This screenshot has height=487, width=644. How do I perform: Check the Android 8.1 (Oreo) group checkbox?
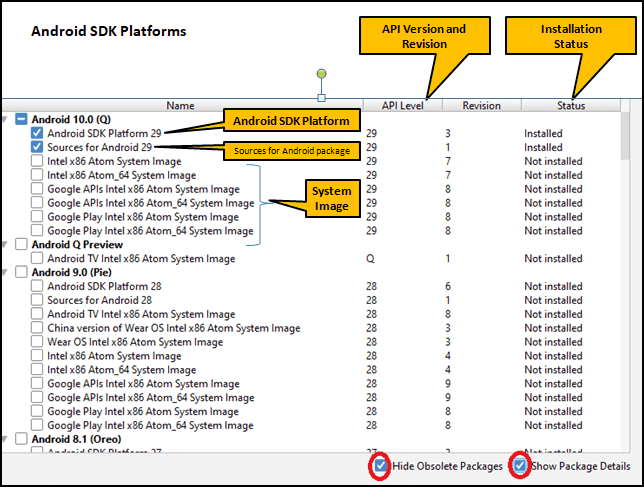click(21, 439)
